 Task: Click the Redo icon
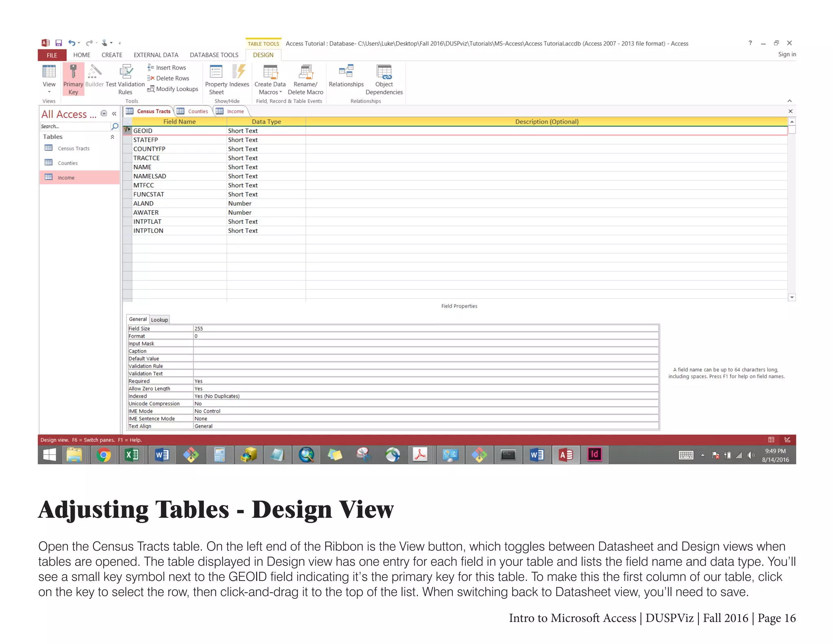[89, 43]
